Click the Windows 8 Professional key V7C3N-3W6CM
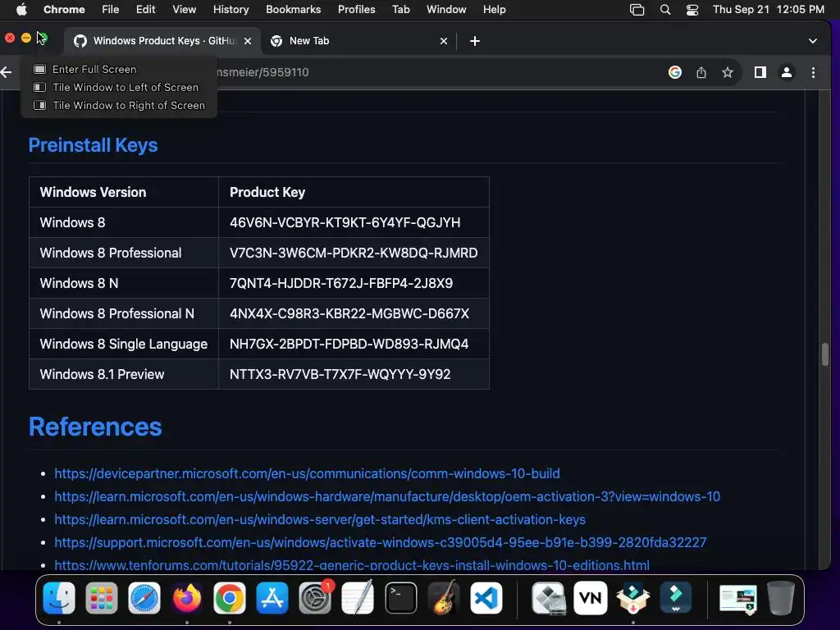 click(x=354, y=253)
